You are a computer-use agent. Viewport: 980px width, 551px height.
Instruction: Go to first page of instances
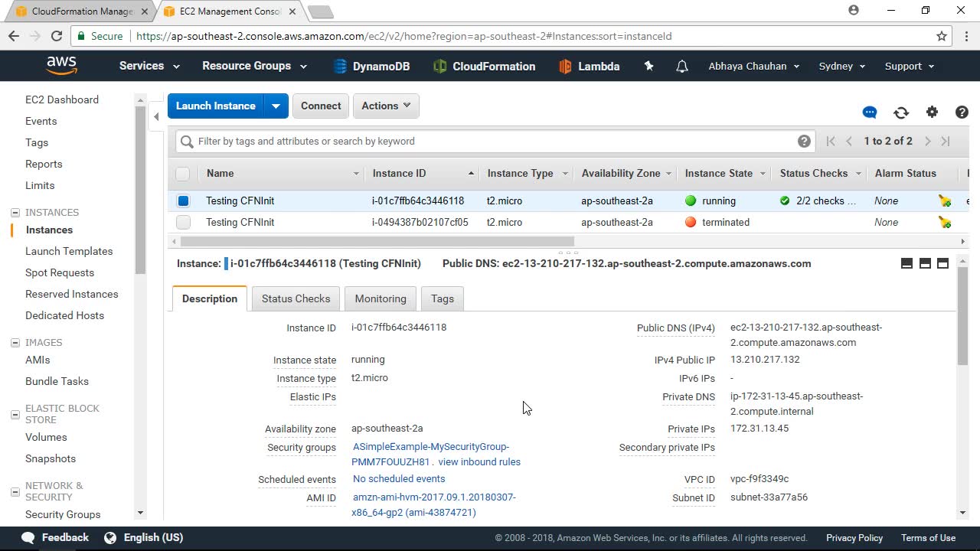click(831, 141)
